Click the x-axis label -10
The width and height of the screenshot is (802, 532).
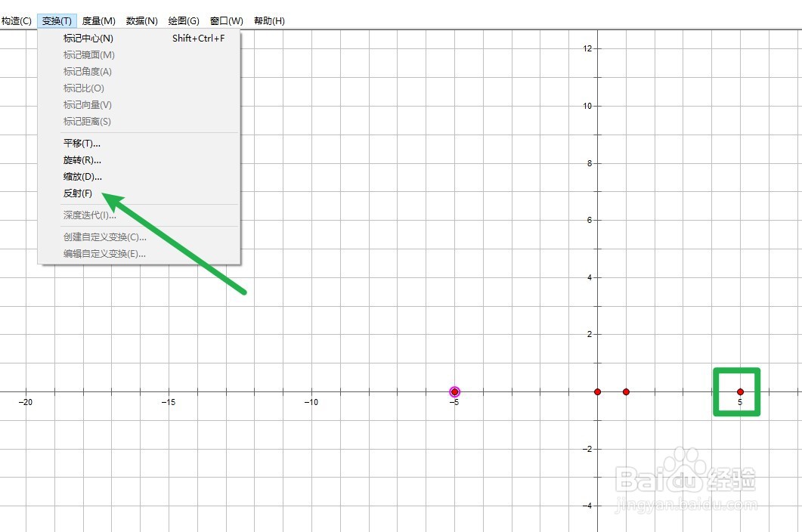coord(311,402)
